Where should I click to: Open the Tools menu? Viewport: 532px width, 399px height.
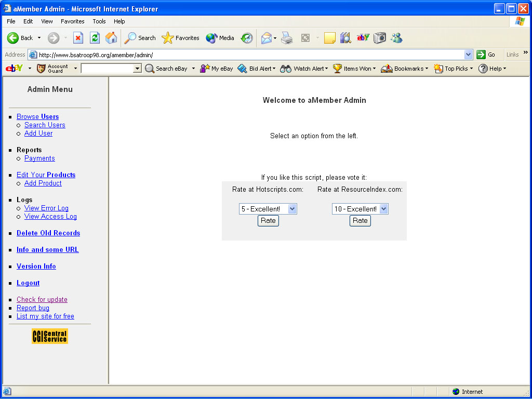[x=99, y=21]
